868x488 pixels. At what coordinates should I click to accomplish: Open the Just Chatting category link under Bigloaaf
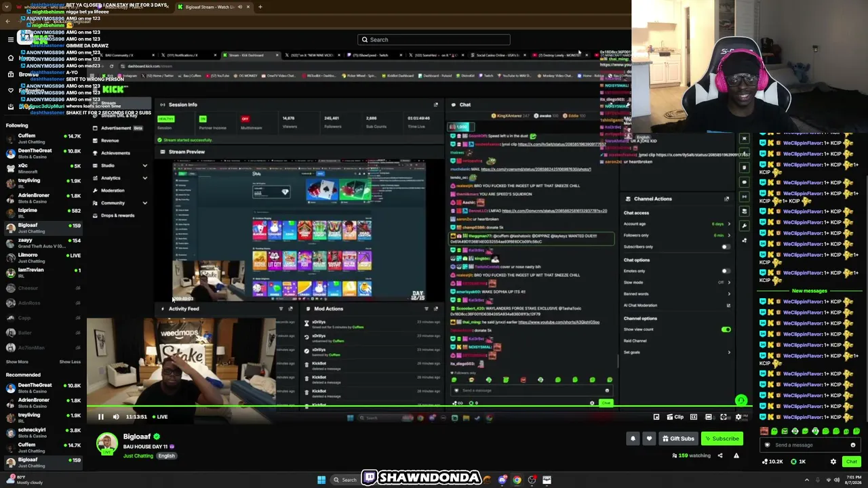pyautogui.click(x=138, y=456)
